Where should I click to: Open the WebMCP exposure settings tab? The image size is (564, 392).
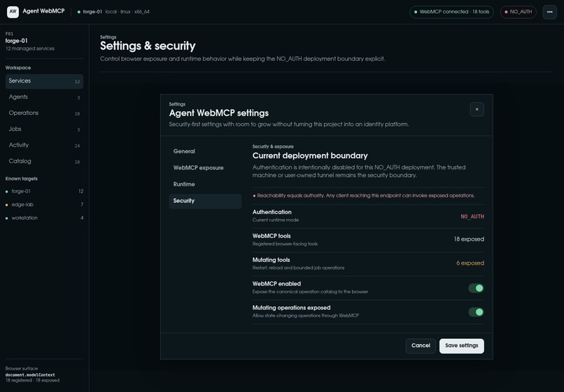pyautogui.click(x=205, y=168)
